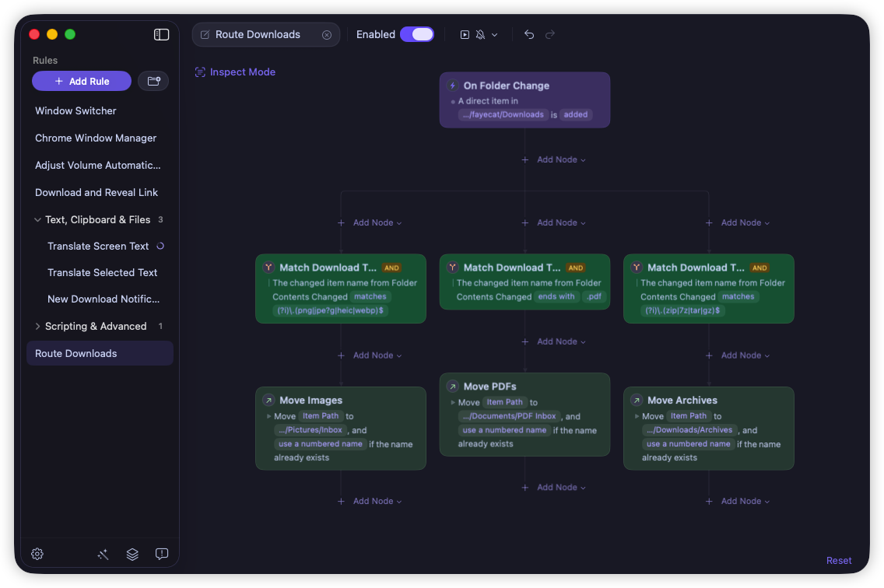The image size is (884, 588).
Task: Open the feedback speech bubble icon
Action: click(162, 555)
